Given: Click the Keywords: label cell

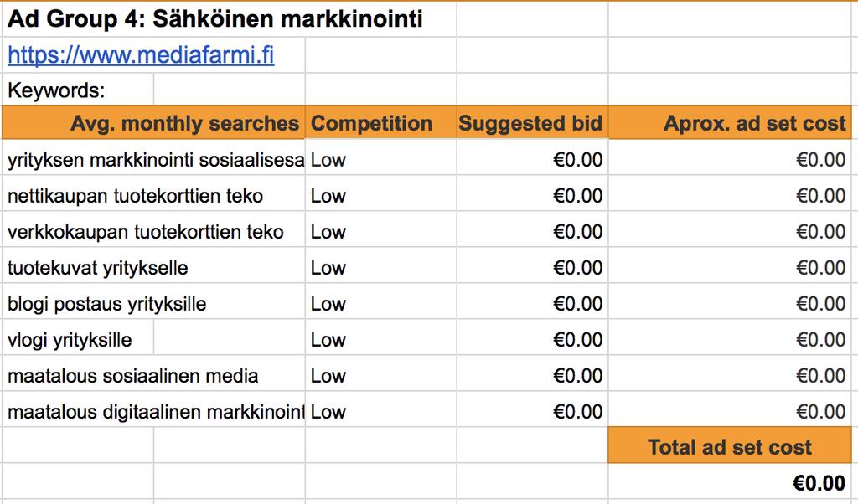Looking at the screenshot, I should [x=78, y=90].
